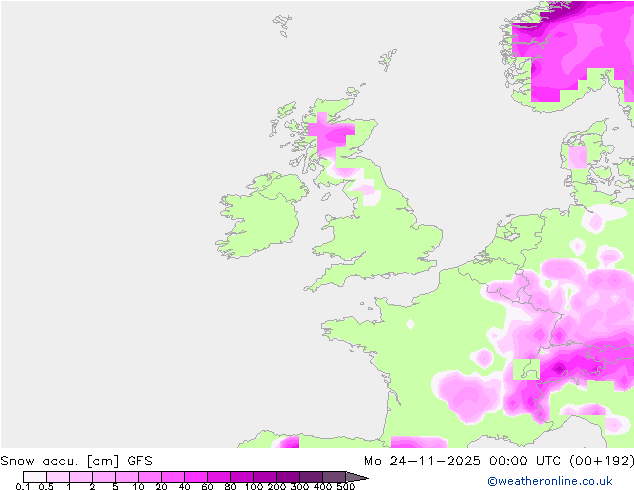Click the '0.1' legend scale label

[x=23, y=486]
